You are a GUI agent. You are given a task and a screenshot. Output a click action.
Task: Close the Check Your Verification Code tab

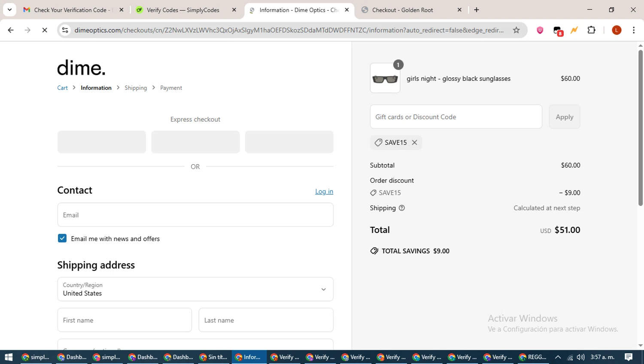pos(122,10)
